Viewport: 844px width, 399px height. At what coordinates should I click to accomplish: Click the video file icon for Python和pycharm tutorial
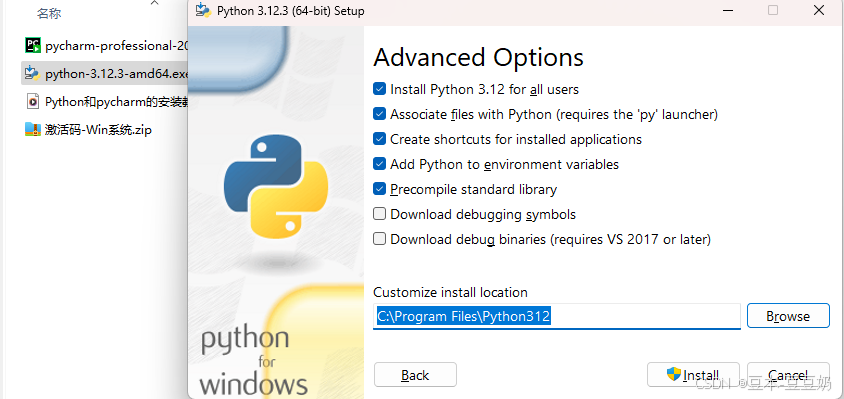tap(33, 101)
